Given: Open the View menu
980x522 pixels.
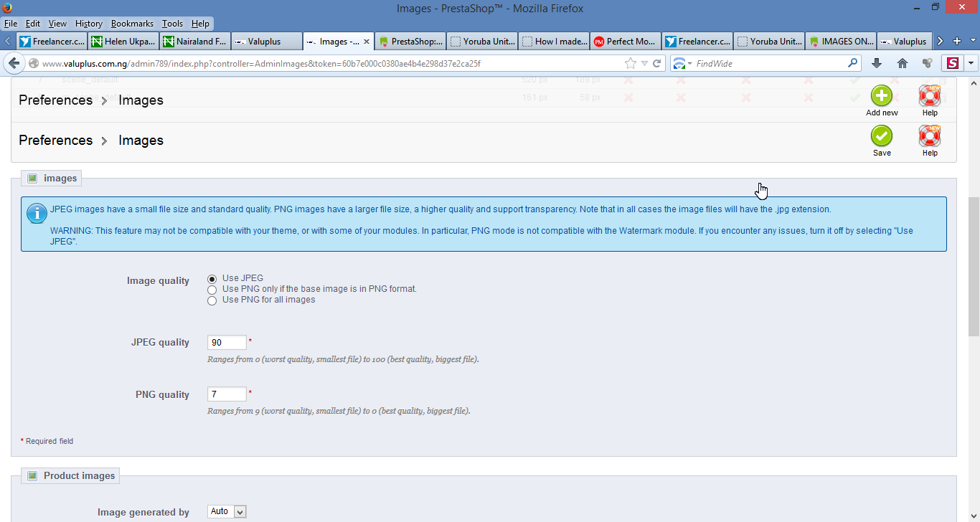Looking at the screenshot, I should [57, 24].
